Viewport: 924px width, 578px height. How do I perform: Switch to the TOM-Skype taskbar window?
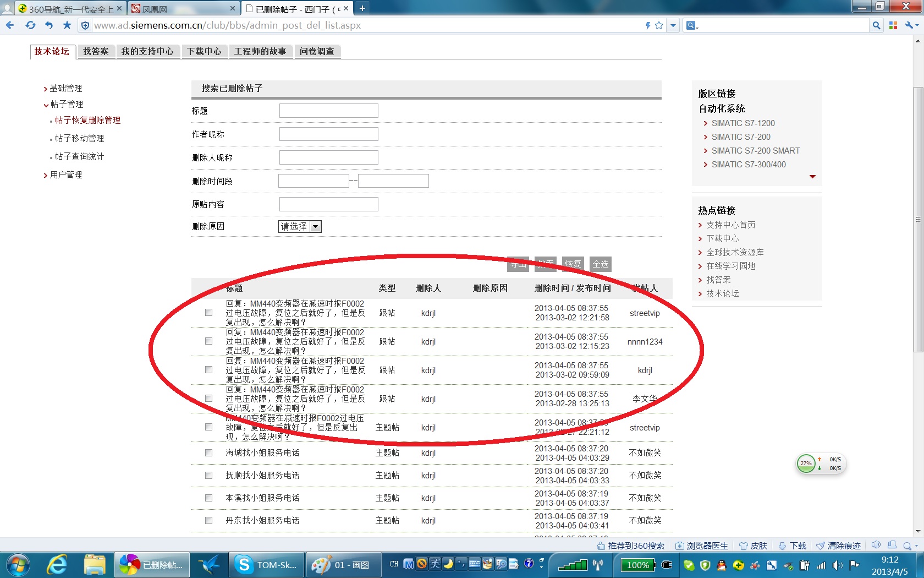pyautogui.click(x=267, y=565)
